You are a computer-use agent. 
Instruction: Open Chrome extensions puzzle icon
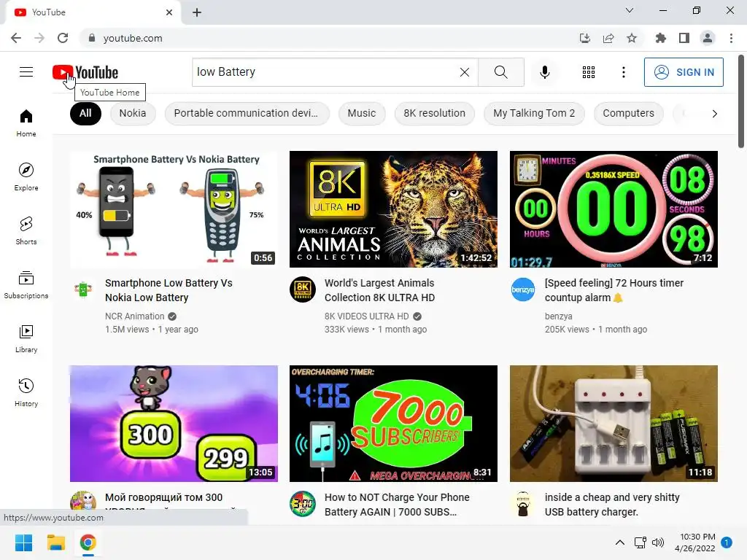(660, 38)
